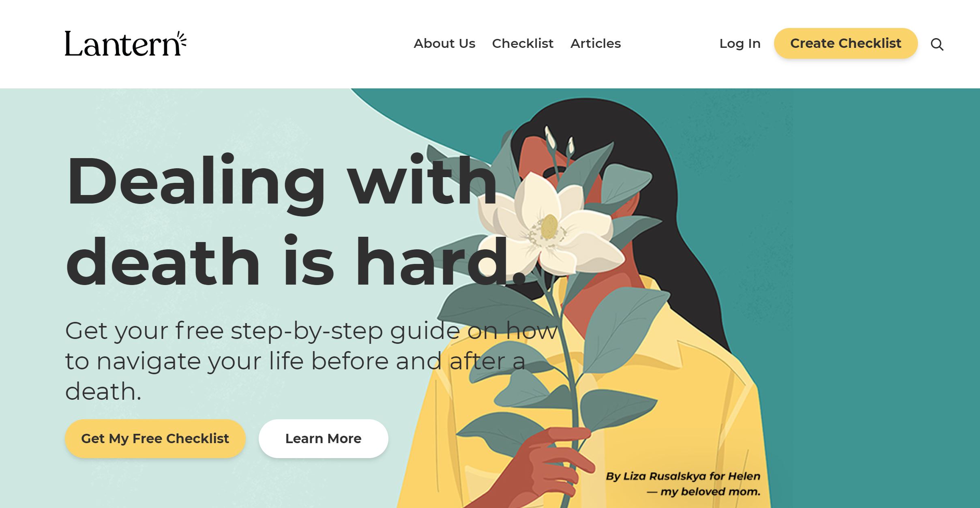Click the About Us nav icon
980x508 pixels.
(445, 43)
